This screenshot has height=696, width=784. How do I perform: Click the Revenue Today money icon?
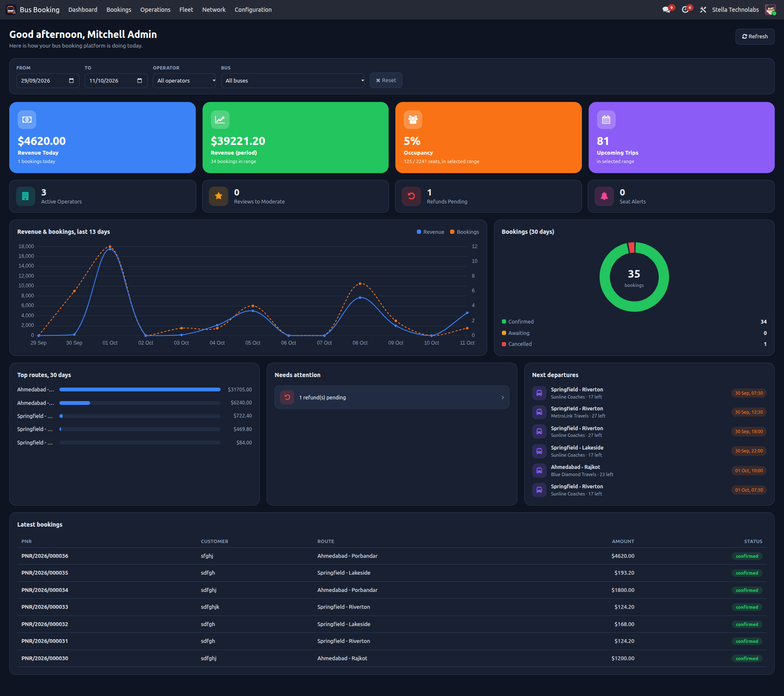pyautogui.click(x=27, y=120)
